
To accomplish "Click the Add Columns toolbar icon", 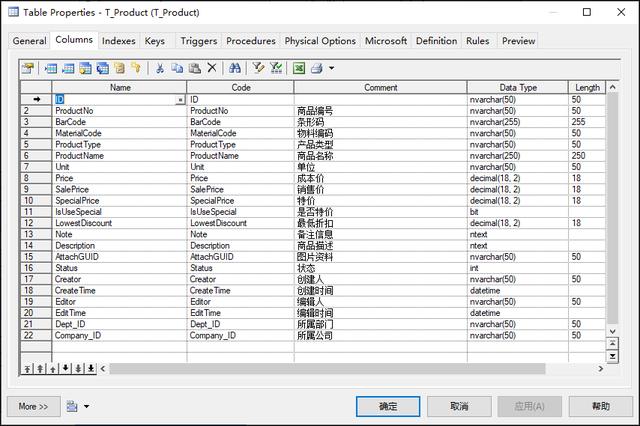I will coord(85,68).
